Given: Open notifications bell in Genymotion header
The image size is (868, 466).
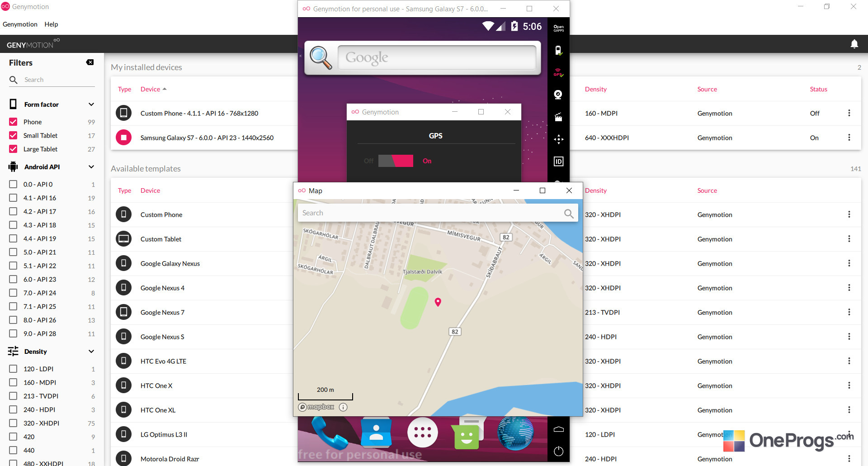Looking at the screenshot, I should click(x=854, y=44).
